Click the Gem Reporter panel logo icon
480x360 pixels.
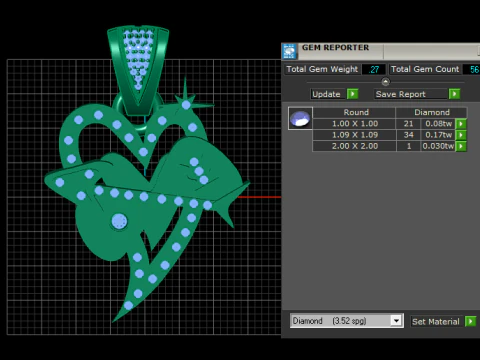289,52
